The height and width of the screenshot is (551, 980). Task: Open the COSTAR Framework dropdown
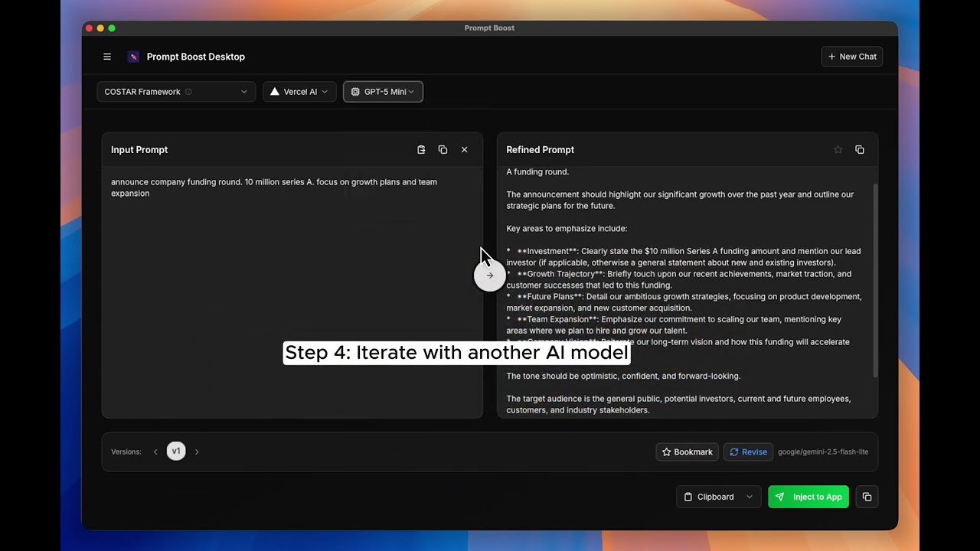pos(175,91)
